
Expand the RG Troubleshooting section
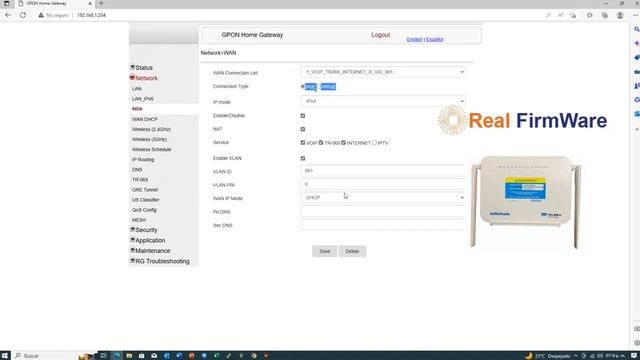click(160, 261)
